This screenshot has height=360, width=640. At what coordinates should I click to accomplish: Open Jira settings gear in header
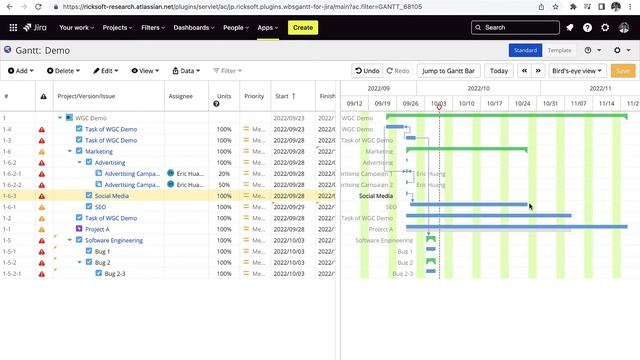tap(605, 27)
